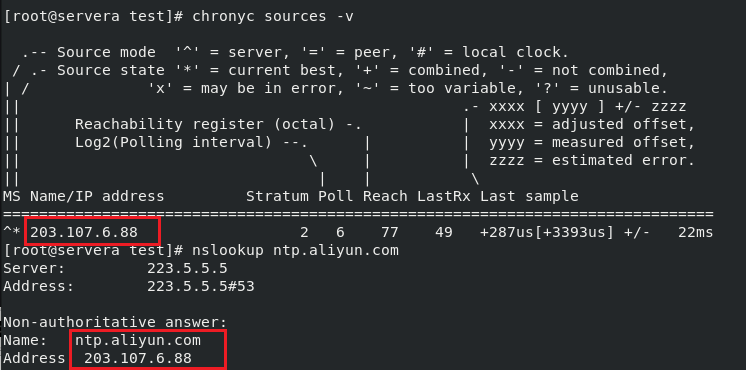Viewport: 746px width, 370px height.
Task: Click the highlighted 203.107.6.88 source IP address
Action: (x=84, y=232)
